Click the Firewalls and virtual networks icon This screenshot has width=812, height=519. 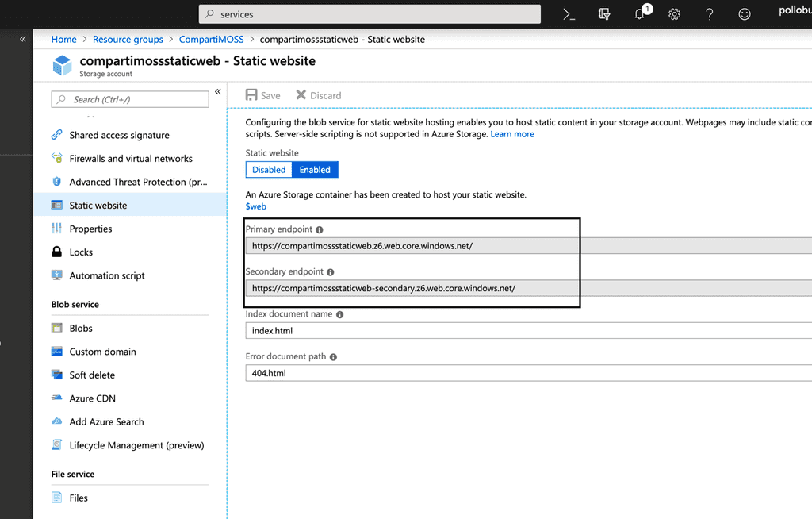tap(57, 158)
